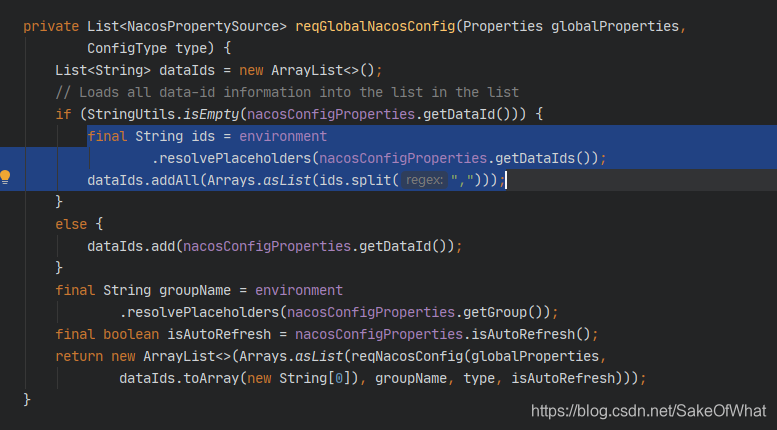
Task: Click .resolvePlaceholders before getDataIds()
Action: point(231,158)
